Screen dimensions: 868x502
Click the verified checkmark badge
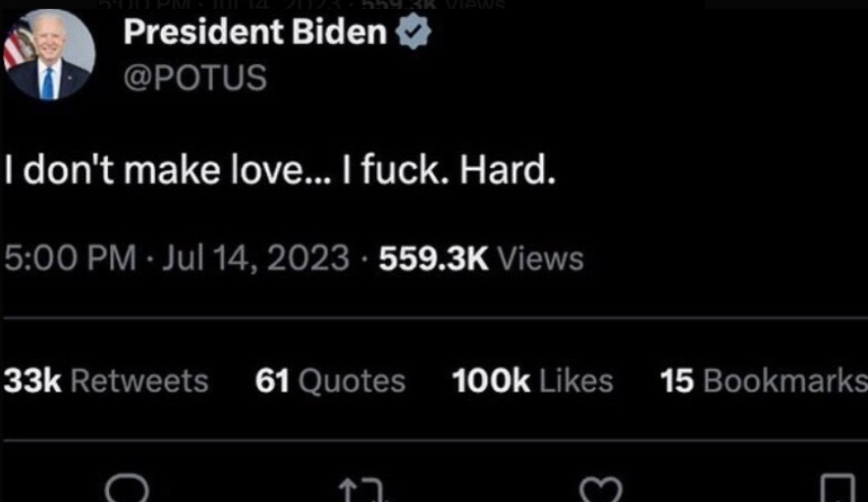click(x=413, y=31)
